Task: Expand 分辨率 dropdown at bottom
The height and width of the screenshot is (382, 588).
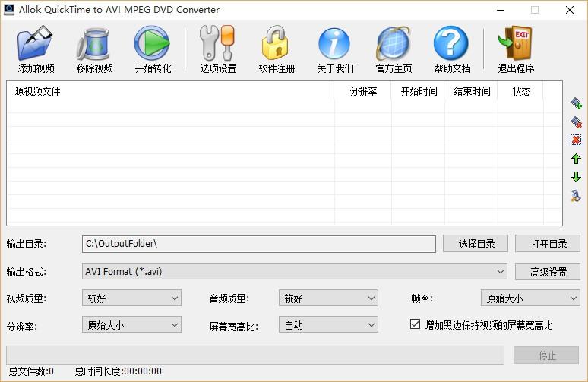Action: pyautogui.click(x=131, y=324)
